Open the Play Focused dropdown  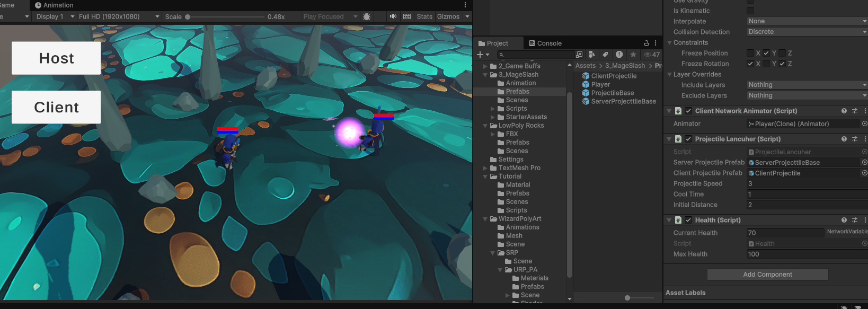coord(330,16)
